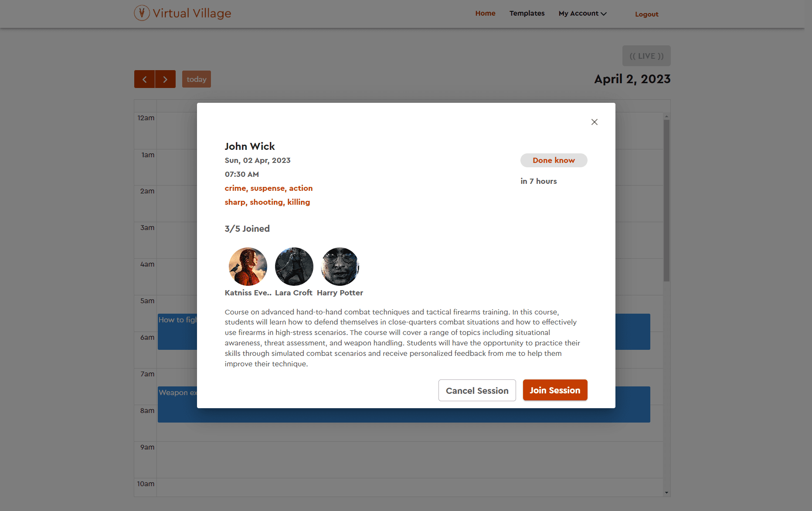Click the scrollbar up arrow
This screenshot has width=812, height=511.
666,116
